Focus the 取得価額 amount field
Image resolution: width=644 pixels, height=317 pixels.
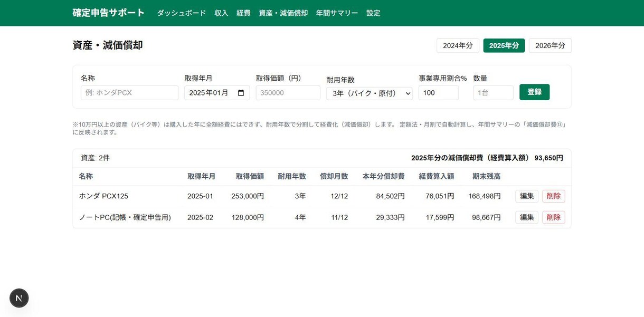point(288,93)
